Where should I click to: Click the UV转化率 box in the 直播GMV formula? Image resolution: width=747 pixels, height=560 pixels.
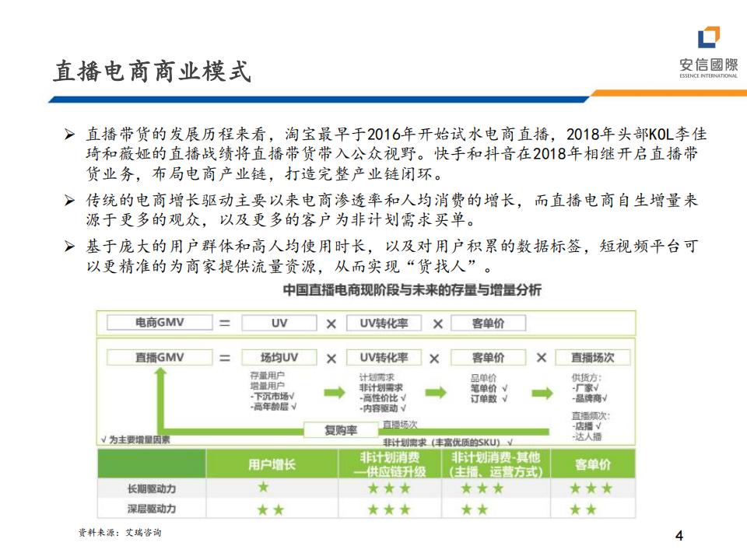(x=384, y=357)
